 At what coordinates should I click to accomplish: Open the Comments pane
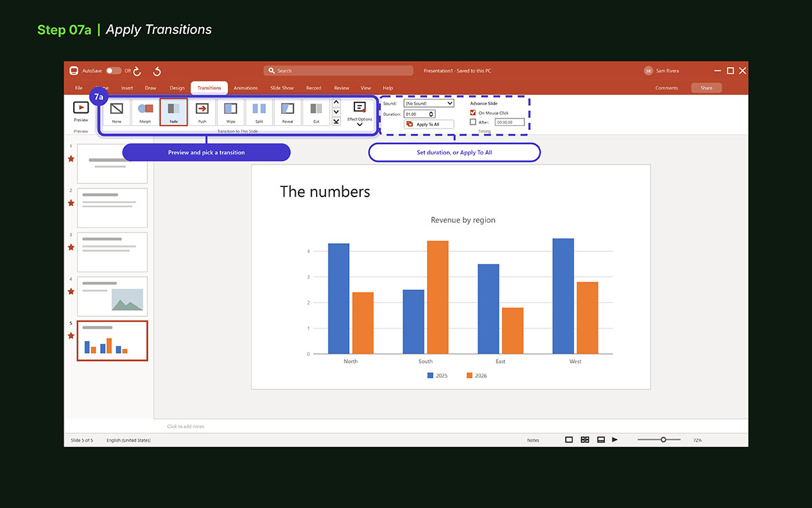point(667,88)
